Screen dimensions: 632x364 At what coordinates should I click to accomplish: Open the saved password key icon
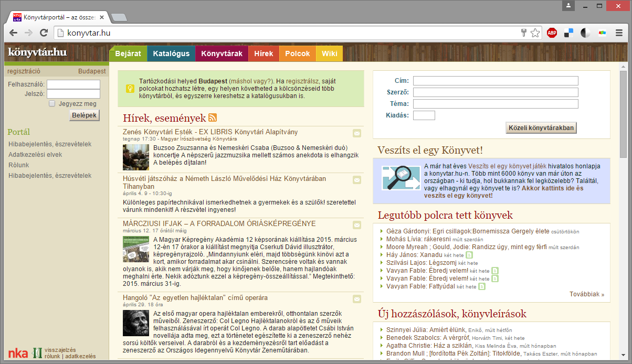coord(523,33)
